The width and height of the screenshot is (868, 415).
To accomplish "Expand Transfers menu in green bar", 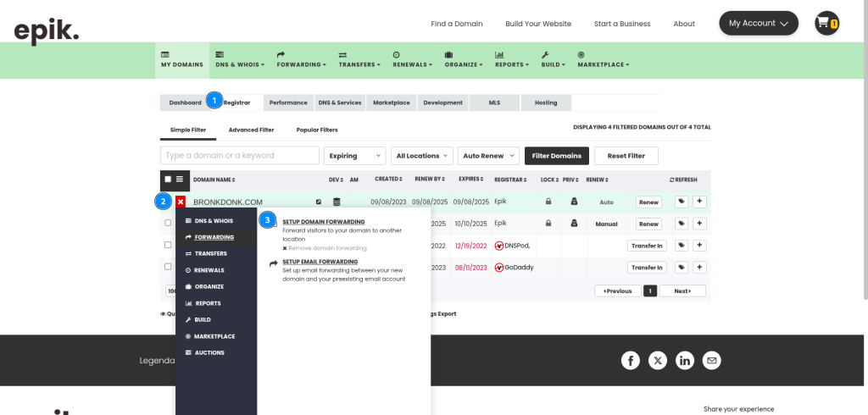I will pos(359,60).
